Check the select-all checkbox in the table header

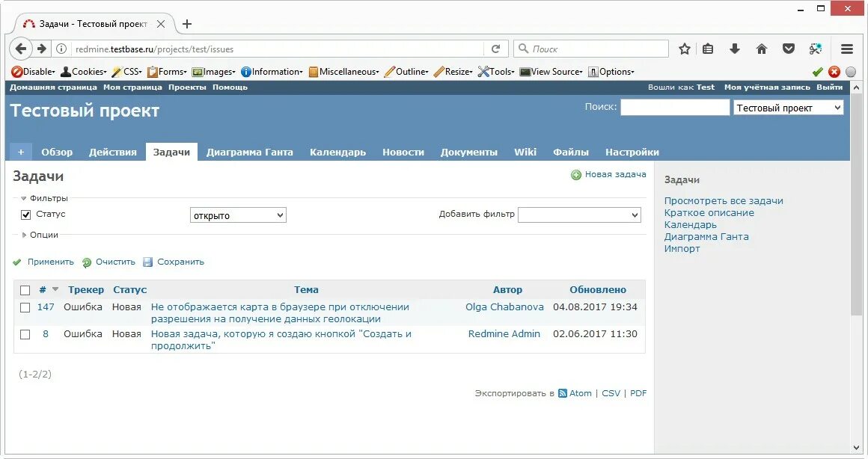click(x=25, y=289)
